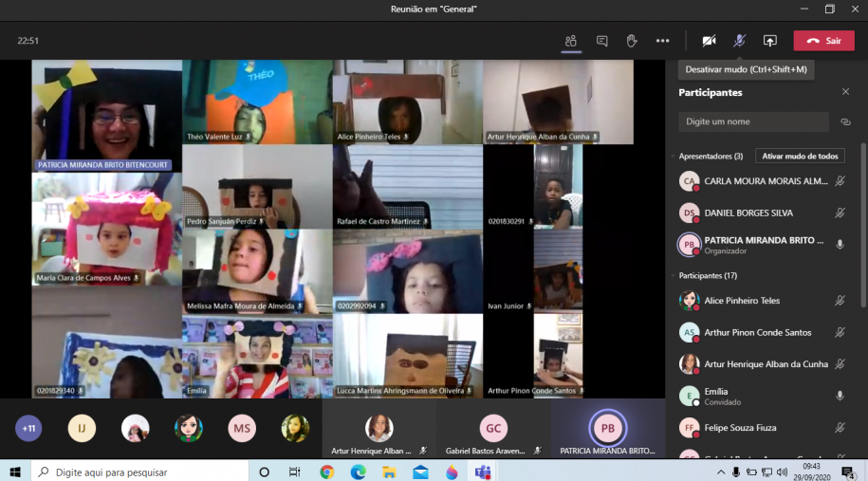Show hidden system tray icons chevron
This screenshot has width=868, height=481.
click(720, 472)
